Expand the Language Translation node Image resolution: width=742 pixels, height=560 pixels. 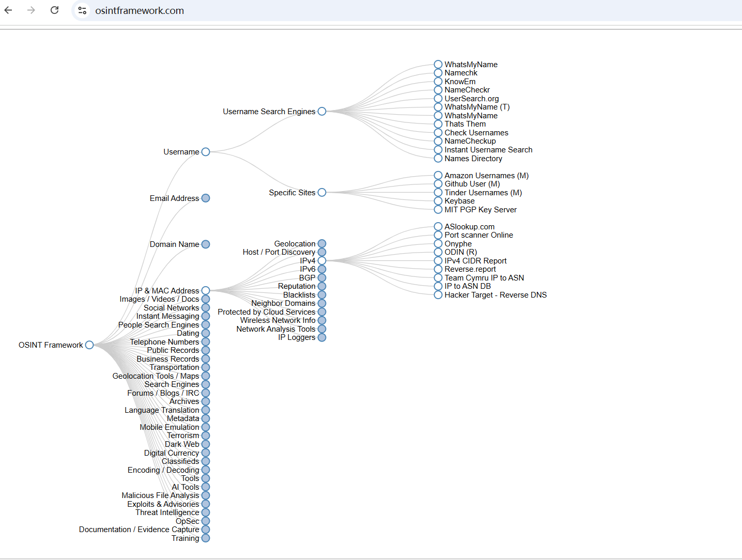(206, 410)
